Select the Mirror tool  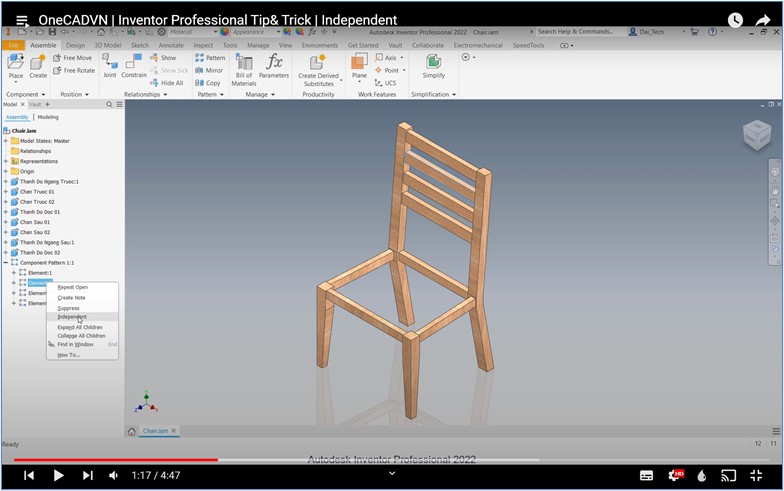209,70
